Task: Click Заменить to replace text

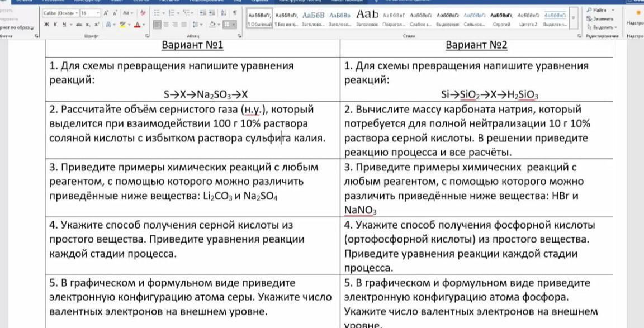Action: 600,20
